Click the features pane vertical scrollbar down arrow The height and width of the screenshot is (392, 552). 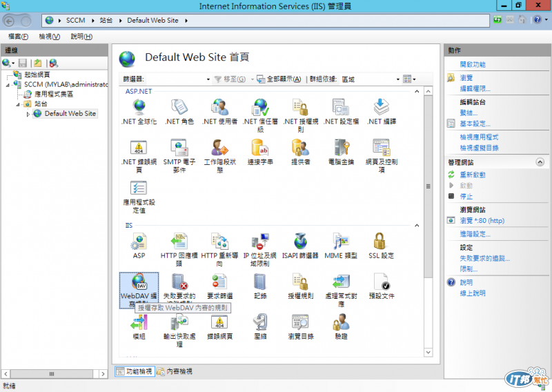click(x=428, y=352)
